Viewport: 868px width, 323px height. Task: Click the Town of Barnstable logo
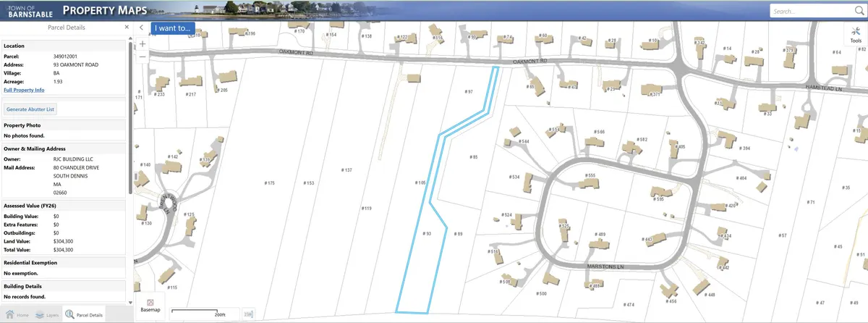[x=27, y=10]
